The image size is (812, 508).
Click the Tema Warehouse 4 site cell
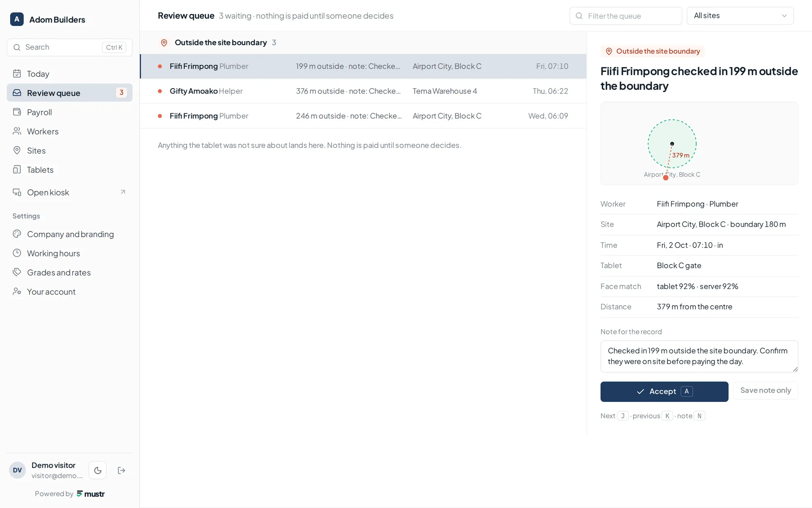[x=445, y=91]
